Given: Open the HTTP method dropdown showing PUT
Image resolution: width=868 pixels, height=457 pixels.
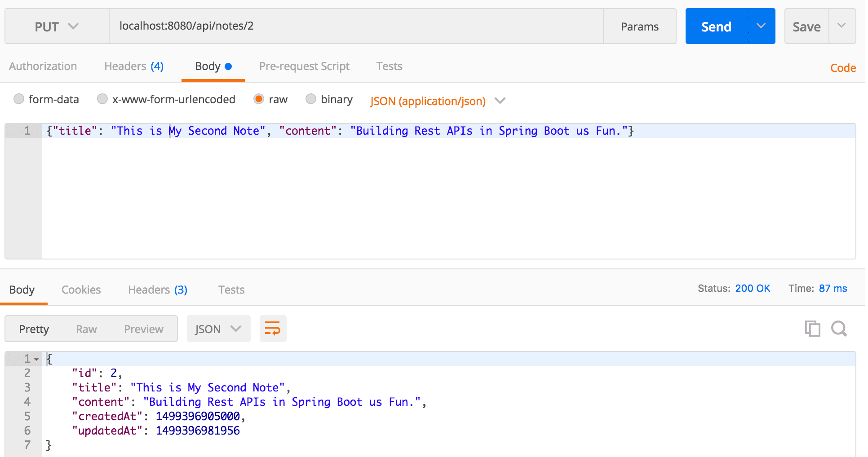Looking at the screenshot, I should pyautogui.click(x=56, y=26).
